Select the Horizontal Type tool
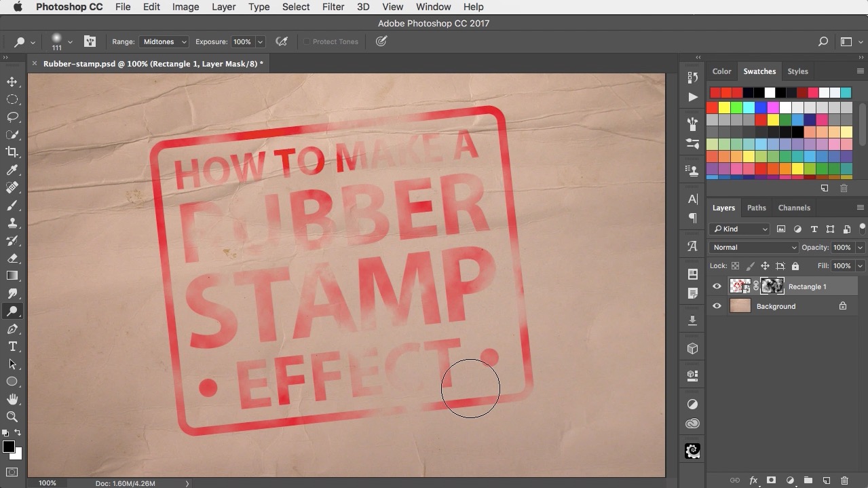868x488 pixels. pos(12,346)
